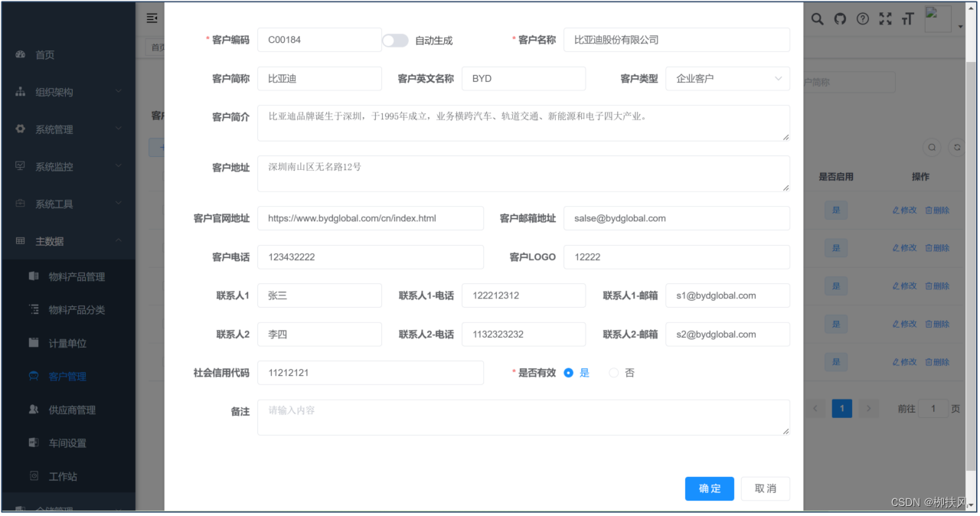Screen dimensions: 980x516
Task: Click the 客户邮箱地址 input field
Action: (677, 218)
